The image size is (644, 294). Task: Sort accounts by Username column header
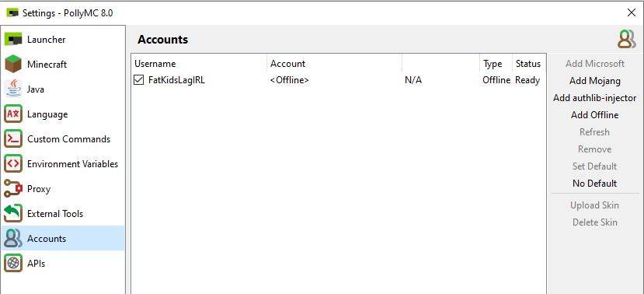click(199, 64)
